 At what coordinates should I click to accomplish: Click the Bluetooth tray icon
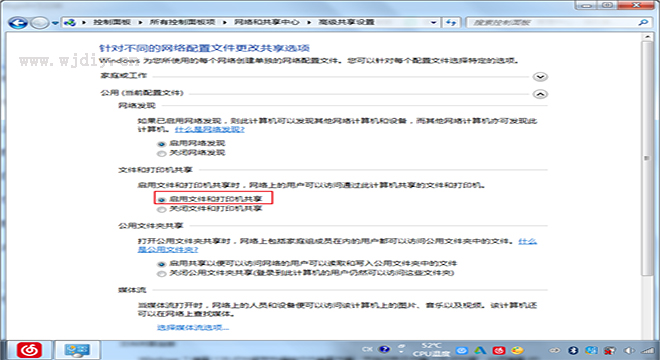pyautogui.click(x=572, y=350)
